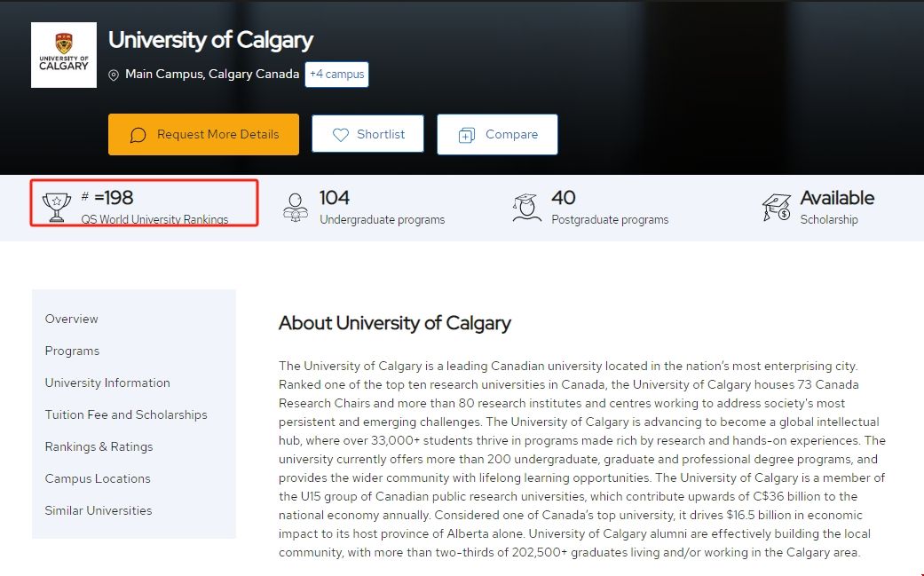The width and height of the screenshot is (924, 576).
Task: Click the postgraduate graduate cap icon
Action: [x=526, y=206]
